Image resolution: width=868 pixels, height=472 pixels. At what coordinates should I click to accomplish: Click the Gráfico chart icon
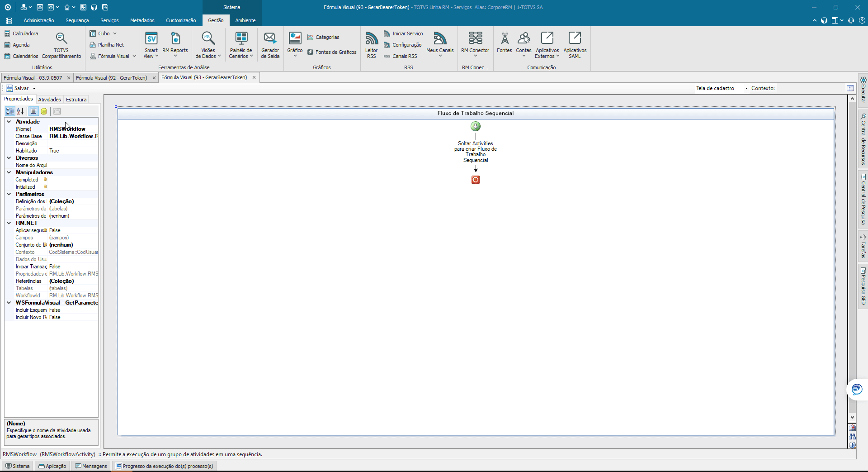coord(295,38)
